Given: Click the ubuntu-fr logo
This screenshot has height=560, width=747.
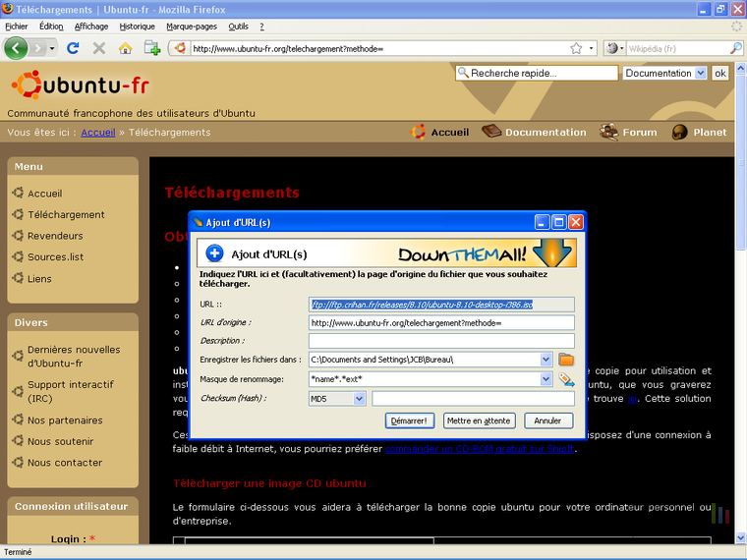Looking at the screenshot, I should 80,84.
